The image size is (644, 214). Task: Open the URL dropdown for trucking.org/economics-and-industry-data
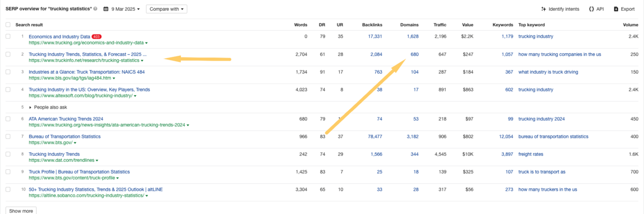tap(147, 42)
